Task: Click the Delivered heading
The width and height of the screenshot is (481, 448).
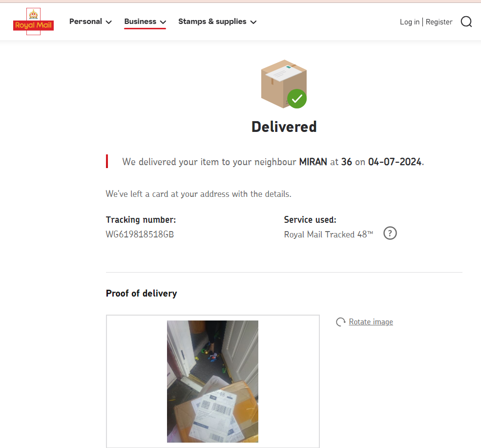Action: 284,127
